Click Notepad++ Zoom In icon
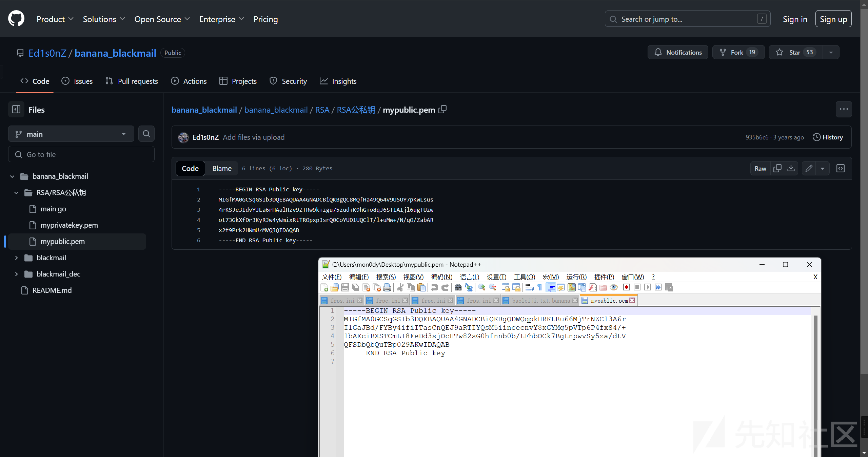The image size is (868, 457). 482,287
